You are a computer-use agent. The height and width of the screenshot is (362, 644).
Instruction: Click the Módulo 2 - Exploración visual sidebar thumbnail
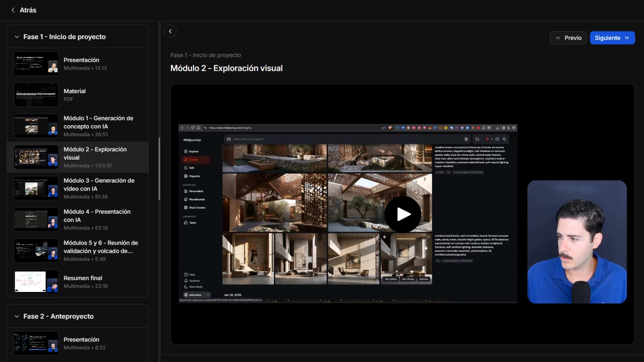(36, 157)
